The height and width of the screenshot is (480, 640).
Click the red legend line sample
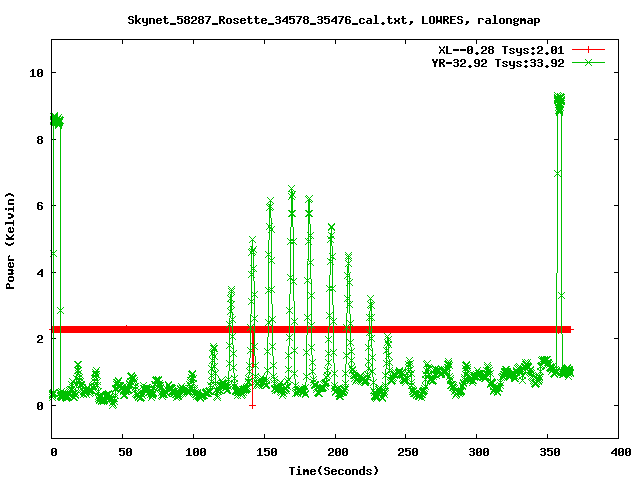click(588, 50)
